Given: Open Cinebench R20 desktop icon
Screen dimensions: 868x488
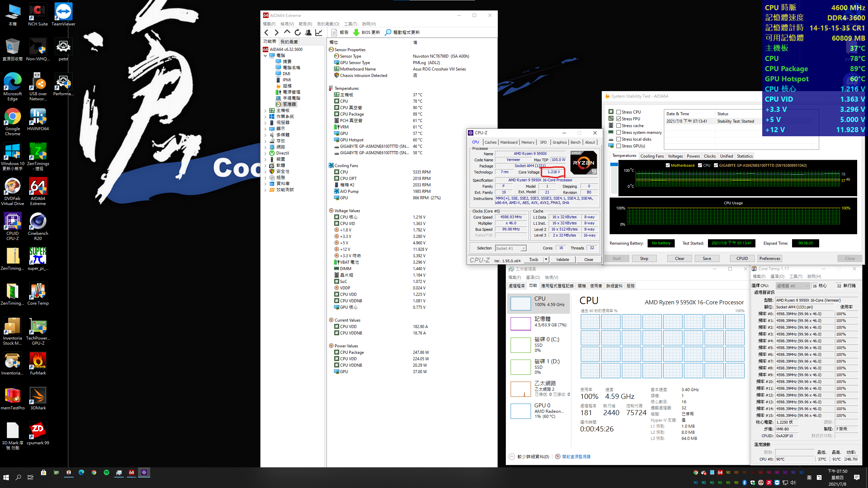Looking at the screenshot, I should (x=38, y=227).
